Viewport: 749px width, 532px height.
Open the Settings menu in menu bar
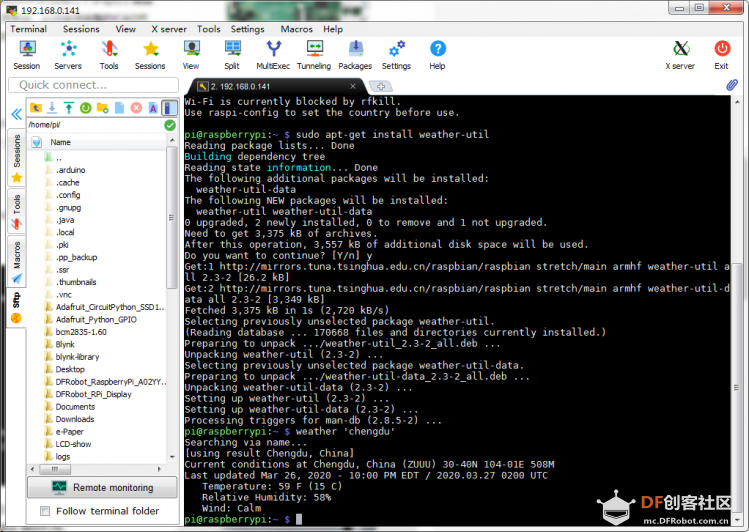[247, 29]
